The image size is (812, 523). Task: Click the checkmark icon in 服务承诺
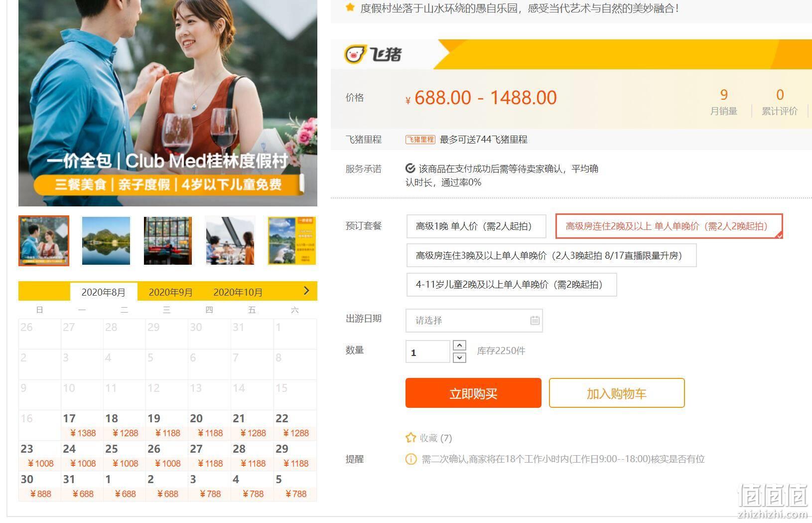410,169
